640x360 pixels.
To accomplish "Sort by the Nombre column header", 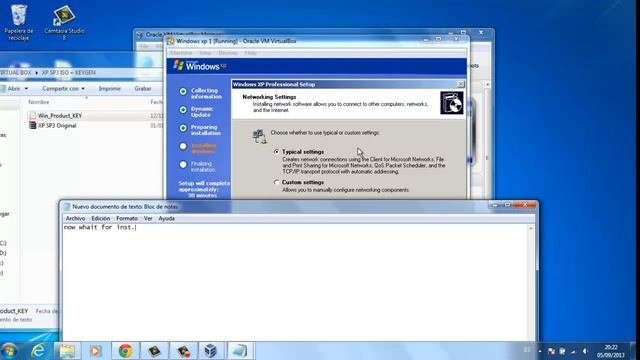I will pyautogui.click(x=39, y=102).
